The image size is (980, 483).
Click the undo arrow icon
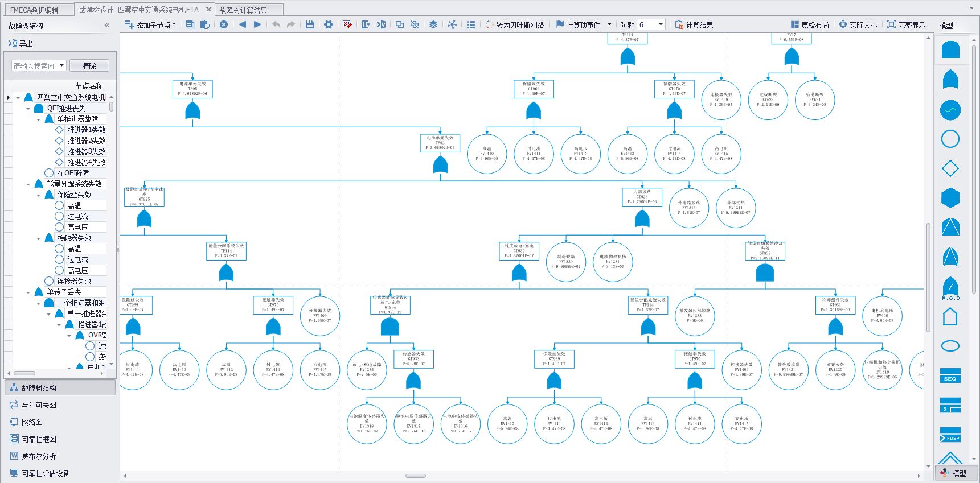[x=276, y=24]
